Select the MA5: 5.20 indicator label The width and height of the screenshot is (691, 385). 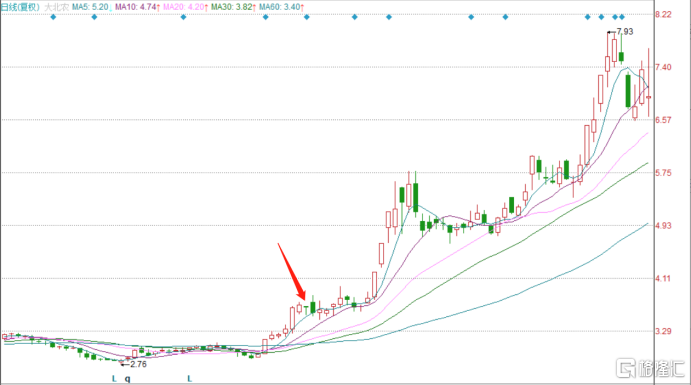90,7
